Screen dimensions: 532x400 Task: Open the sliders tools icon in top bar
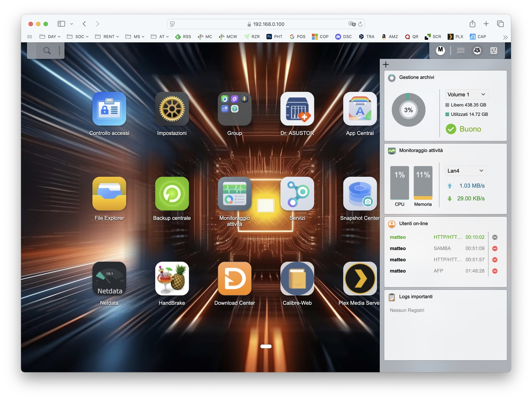pos(494,51)
